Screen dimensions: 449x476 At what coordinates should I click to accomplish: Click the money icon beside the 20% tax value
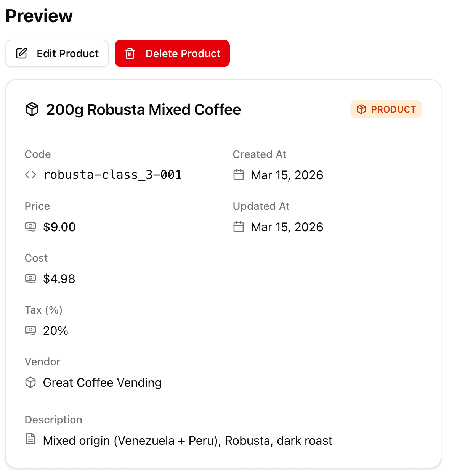[x=30, y=330]
